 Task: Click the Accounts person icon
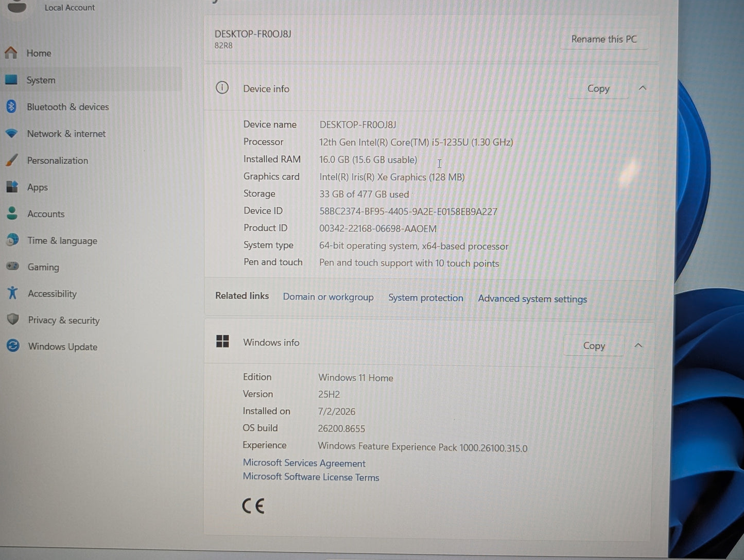tap(12, 213)
